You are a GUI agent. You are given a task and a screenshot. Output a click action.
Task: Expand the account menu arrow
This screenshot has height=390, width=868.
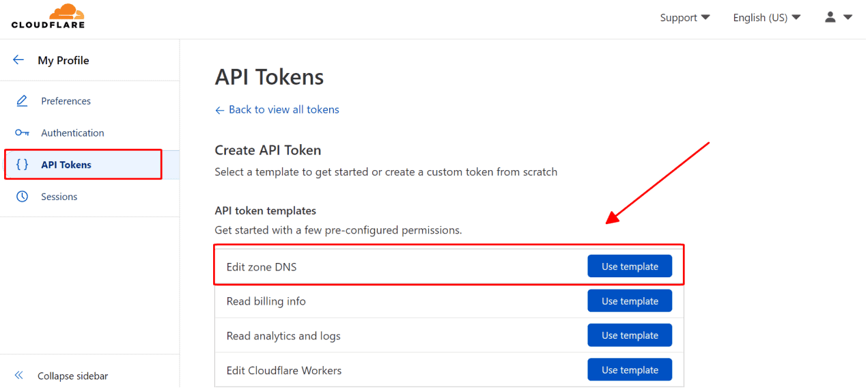tap(848, 17)
